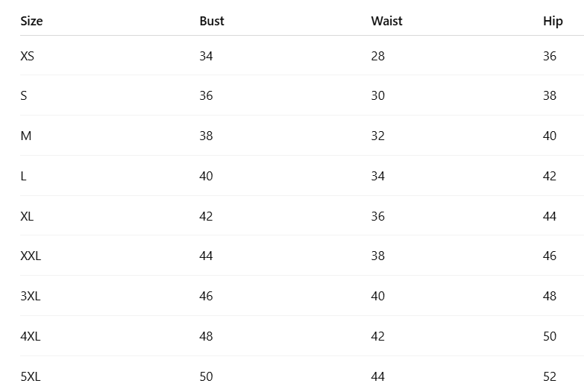Image resolution: width=584 pixels, height=392 pixels.
Task: Click the Bust column header
Action: pos(212,21)
